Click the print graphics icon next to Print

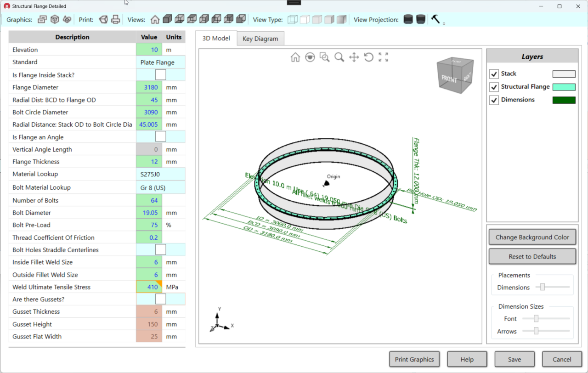tap(103, 19)
